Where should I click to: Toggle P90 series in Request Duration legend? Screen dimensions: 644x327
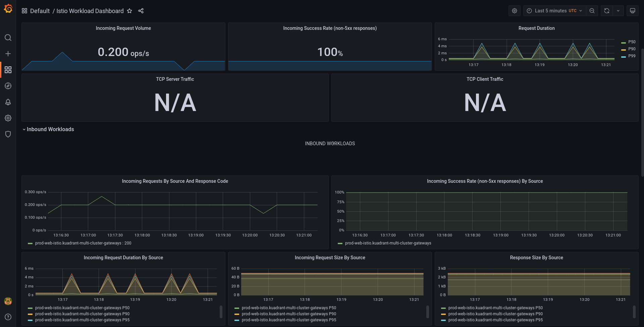tap(632, 49)
